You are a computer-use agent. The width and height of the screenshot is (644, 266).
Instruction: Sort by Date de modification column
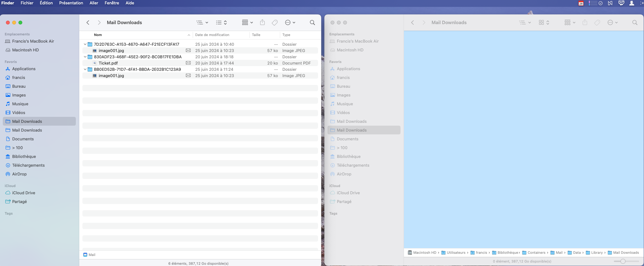coord(212,35)
